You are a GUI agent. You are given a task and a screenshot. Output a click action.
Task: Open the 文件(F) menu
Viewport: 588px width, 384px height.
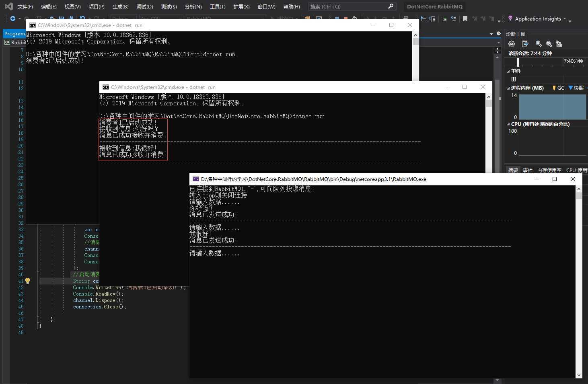point(25,7)
